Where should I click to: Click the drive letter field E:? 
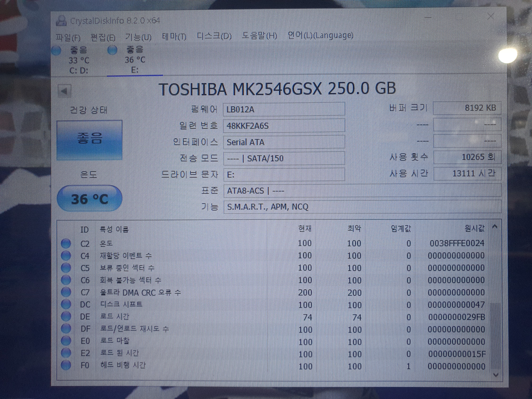(x=284, y=174)
